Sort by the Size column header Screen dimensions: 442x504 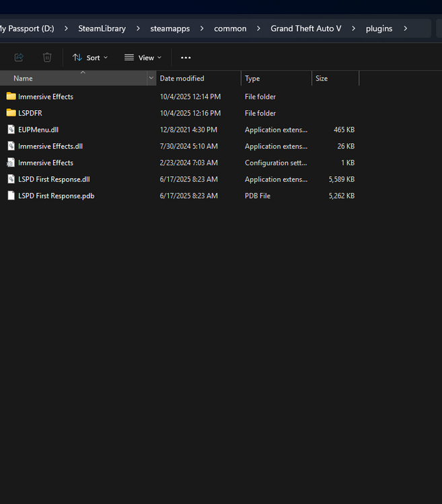335,78
